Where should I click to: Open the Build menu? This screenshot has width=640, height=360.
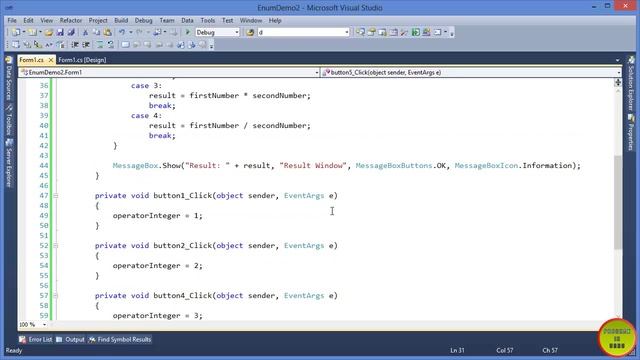click(121, 20)
